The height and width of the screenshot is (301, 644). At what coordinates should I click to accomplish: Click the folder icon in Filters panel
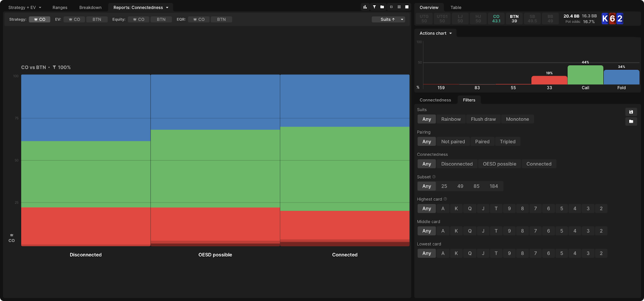631,121
